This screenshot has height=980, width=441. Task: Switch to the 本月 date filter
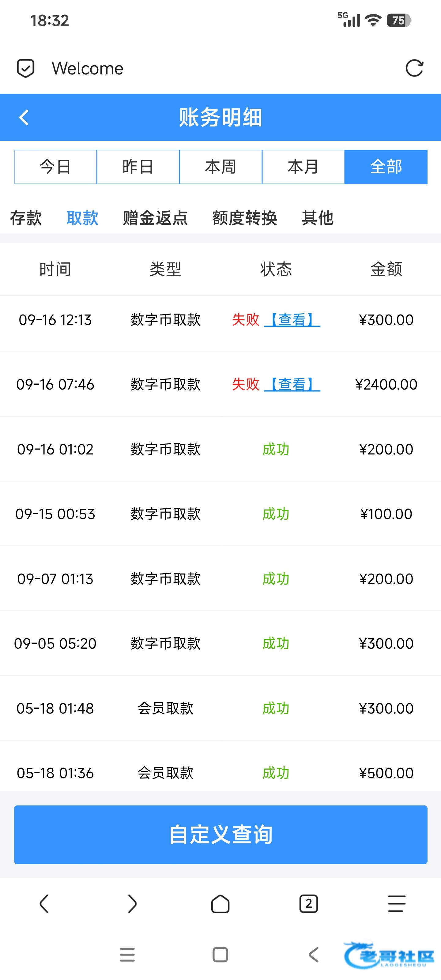[303, 167]
